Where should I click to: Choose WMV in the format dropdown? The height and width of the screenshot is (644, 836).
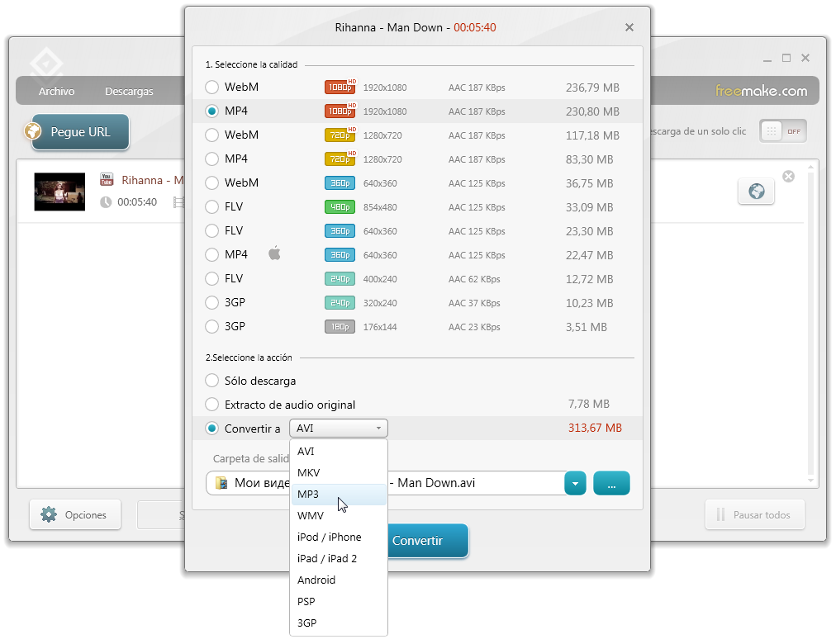pyautogui.click(x=339, y=516)
